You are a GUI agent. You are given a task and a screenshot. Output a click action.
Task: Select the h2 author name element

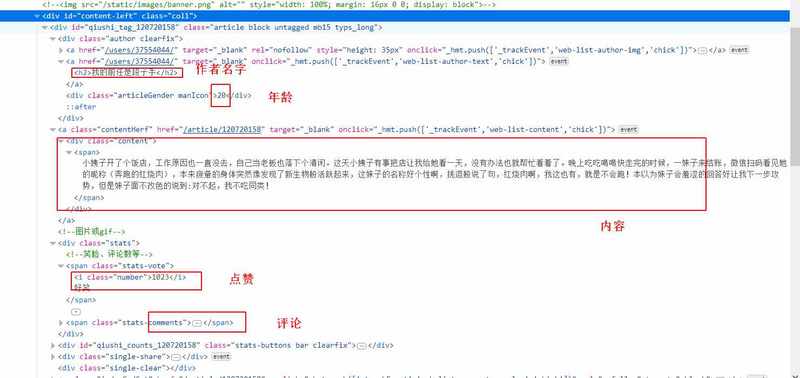[x=127, y=72]
